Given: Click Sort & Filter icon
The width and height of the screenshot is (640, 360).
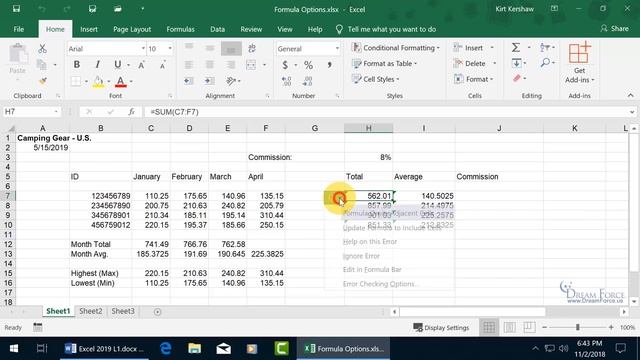Looking at the screenshot, I should tap(544, 48).
